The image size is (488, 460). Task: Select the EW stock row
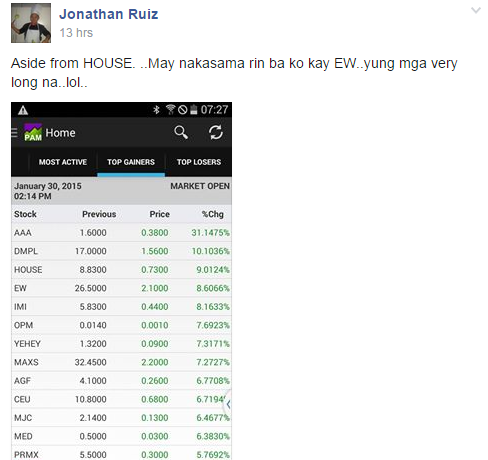tap(121, 288)
